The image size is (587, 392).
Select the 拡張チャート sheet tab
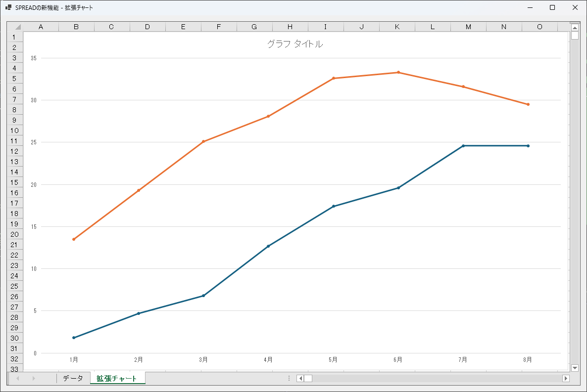pos(117,378)
